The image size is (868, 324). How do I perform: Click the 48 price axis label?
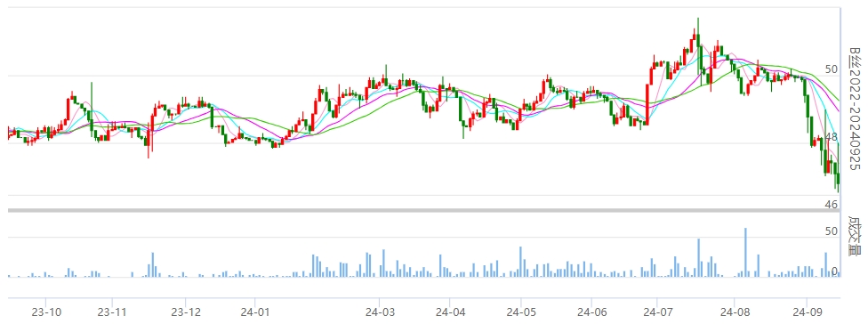coord(832,137)
